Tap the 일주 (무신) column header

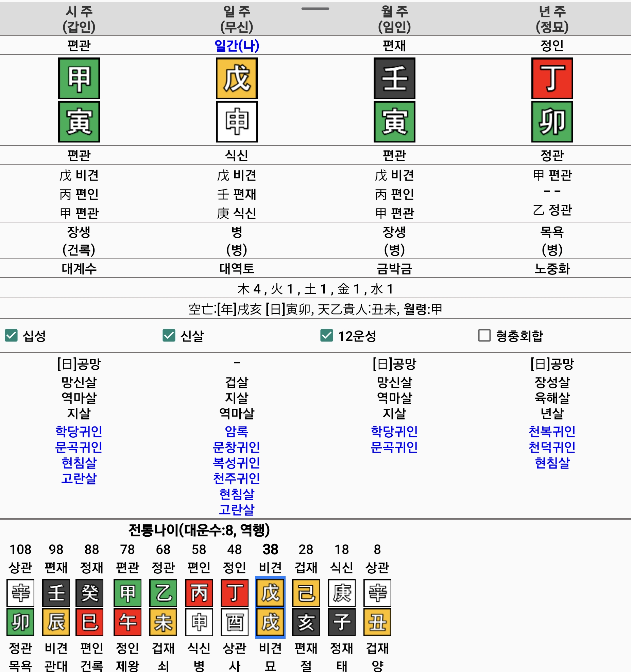pos(237,19)
